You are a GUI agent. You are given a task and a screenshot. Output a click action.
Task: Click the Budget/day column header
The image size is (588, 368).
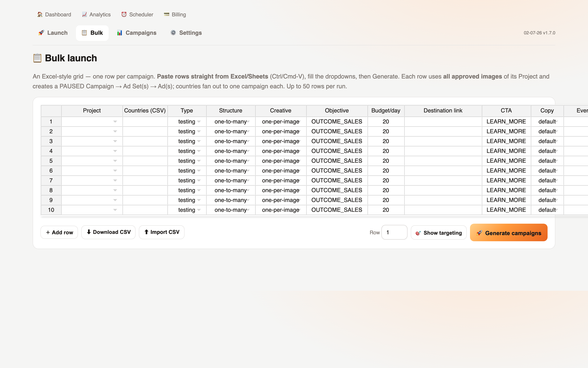(386, 111)
